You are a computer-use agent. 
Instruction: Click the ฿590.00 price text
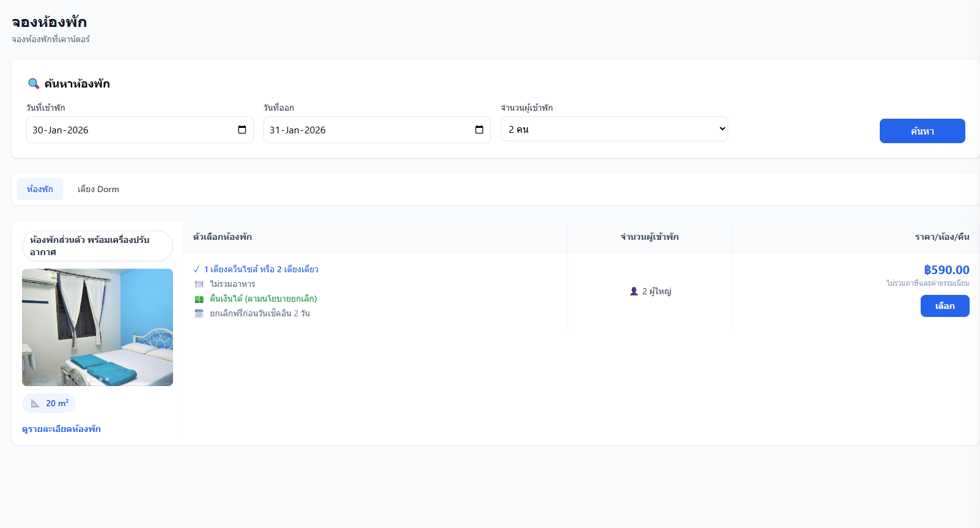(x=946, y=270)
